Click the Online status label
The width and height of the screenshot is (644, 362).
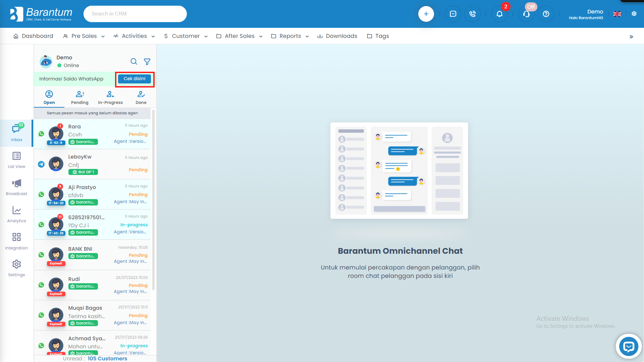click(71, 65)
